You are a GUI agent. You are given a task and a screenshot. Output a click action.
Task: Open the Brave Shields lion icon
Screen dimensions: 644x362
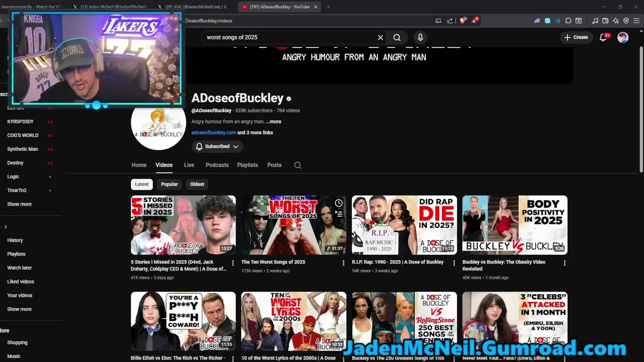tap(462, 21)
